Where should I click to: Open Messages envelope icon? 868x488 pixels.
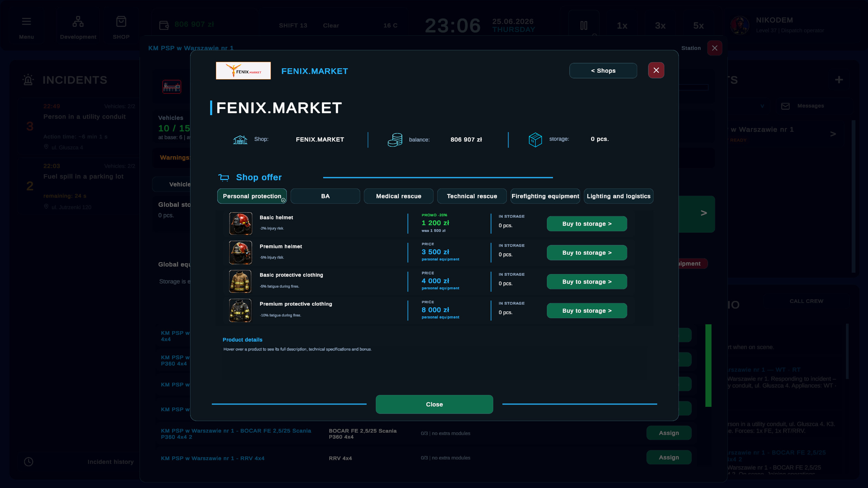tap(785, 106)
